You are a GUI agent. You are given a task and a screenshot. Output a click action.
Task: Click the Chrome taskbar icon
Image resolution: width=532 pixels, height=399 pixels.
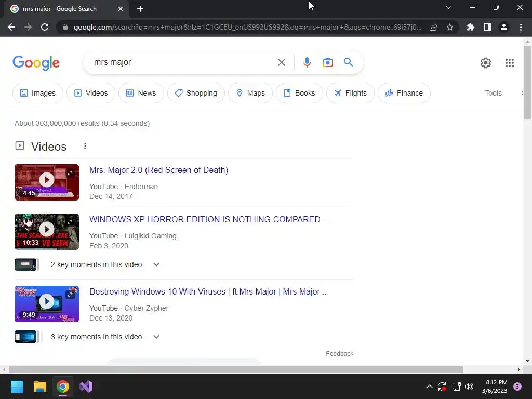(x=63, y=387)
